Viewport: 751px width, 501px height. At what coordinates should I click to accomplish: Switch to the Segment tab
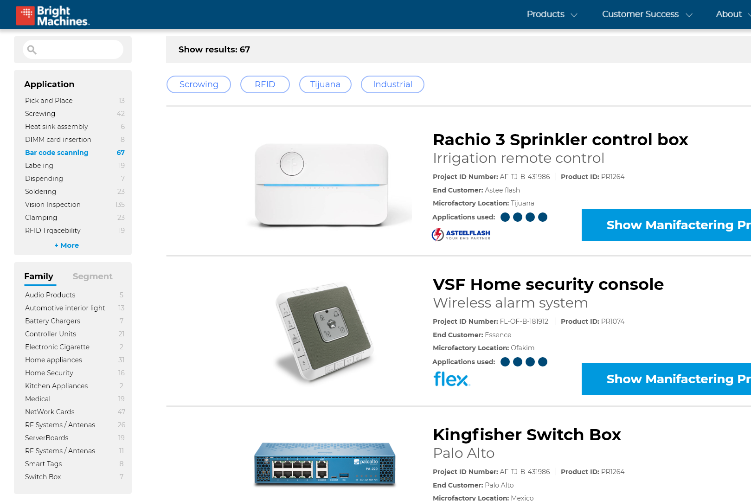coord(92,276)
